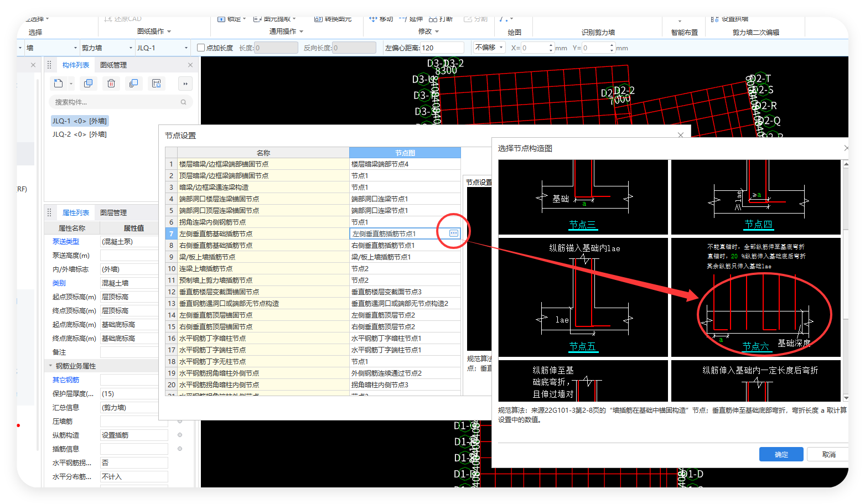Click the grey dot marker beside 纵筋构造
This screenshot has width=865, height=504.
coord(180,435)
